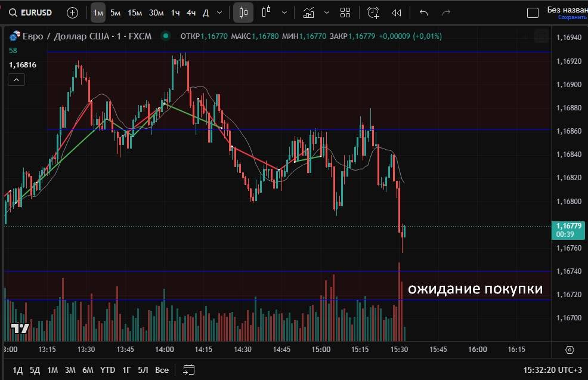The image size is (588, 380).
Task: Open the candlestick chart type selector
Action: click(x=243, y=13)
